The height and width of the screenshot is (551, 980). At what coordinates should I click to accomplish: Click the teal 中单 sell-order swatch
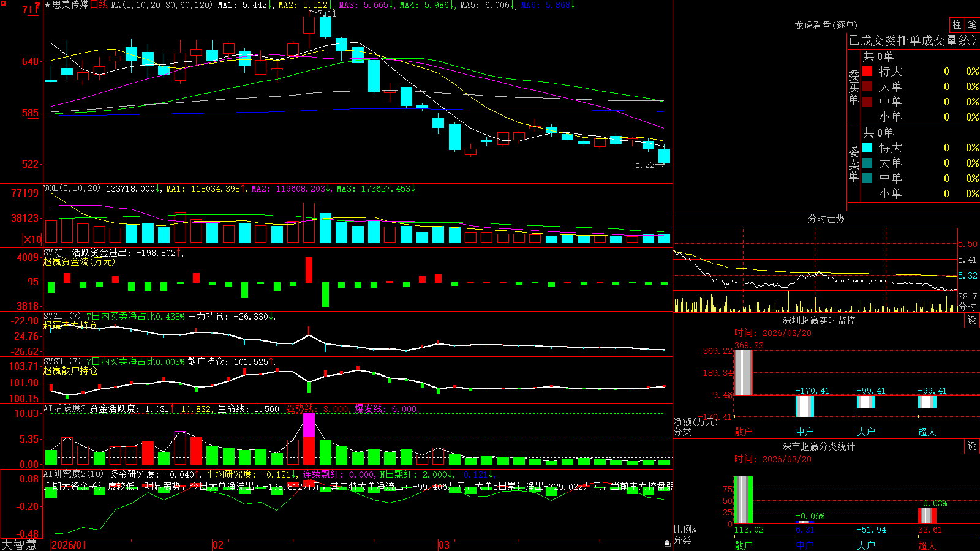pos(867,178)
